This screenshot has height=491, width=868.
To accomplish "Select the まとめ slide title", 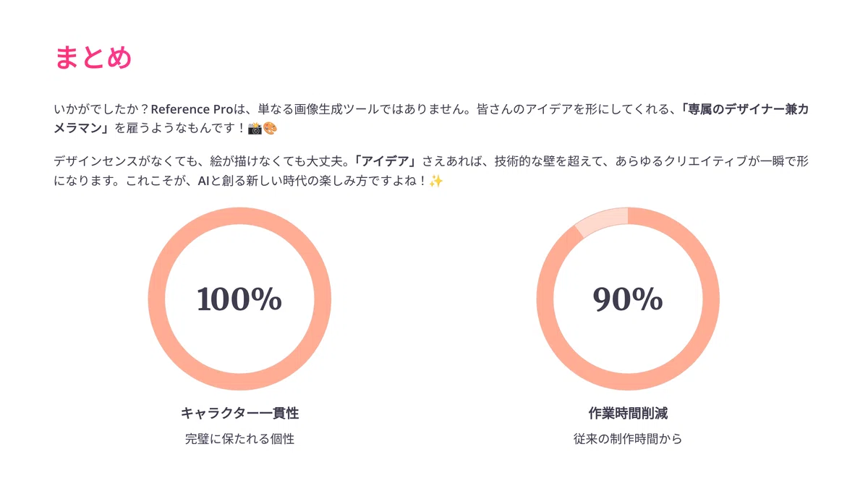I will pos(93,57).
